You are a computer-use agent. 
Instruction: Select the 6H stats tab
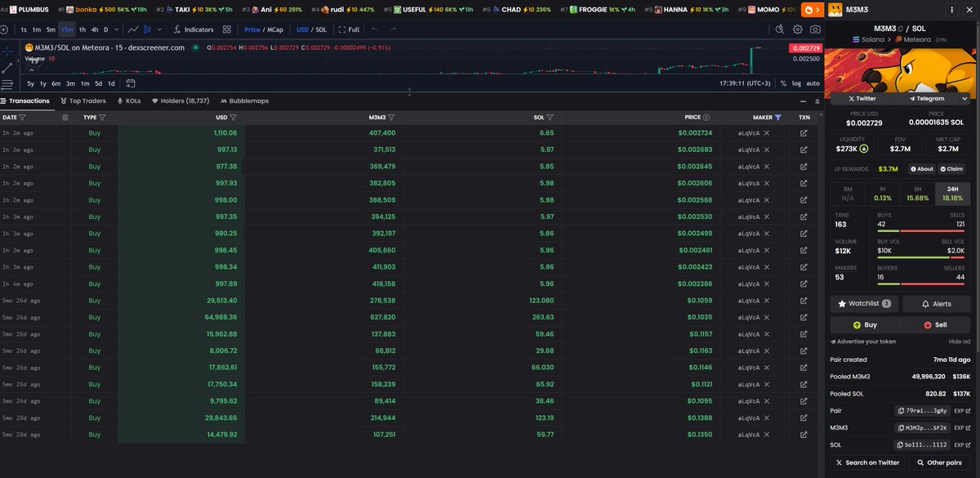[918, 193]
